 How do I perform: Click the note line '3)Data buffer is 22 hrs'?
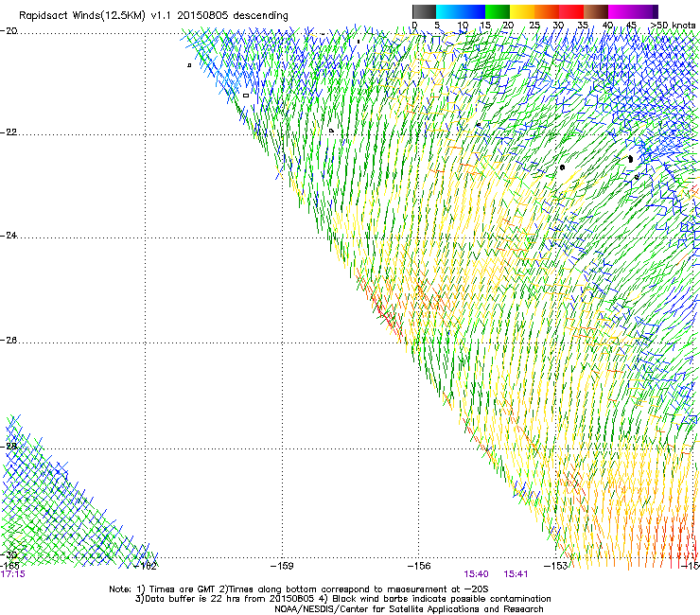(x=342, y=599)
